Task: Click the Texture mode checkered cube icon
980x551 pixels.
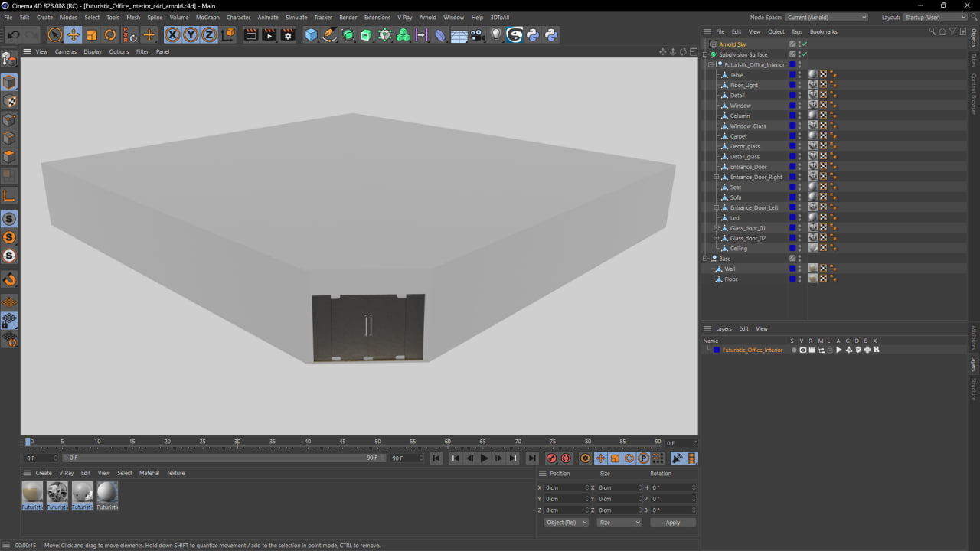Action: coord(9,101)
